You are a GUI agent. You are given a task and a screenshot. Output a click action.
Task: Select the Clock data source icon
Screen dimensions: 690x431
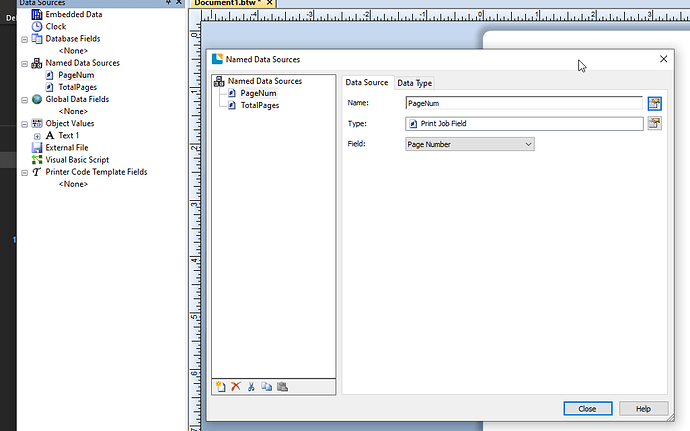(x=37, y=26)
